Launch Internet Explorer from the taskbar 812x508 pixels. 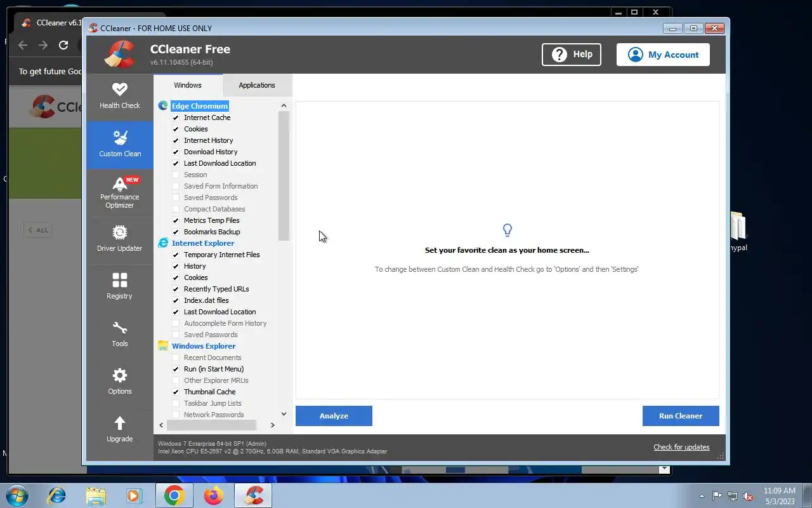pos(56,495)
